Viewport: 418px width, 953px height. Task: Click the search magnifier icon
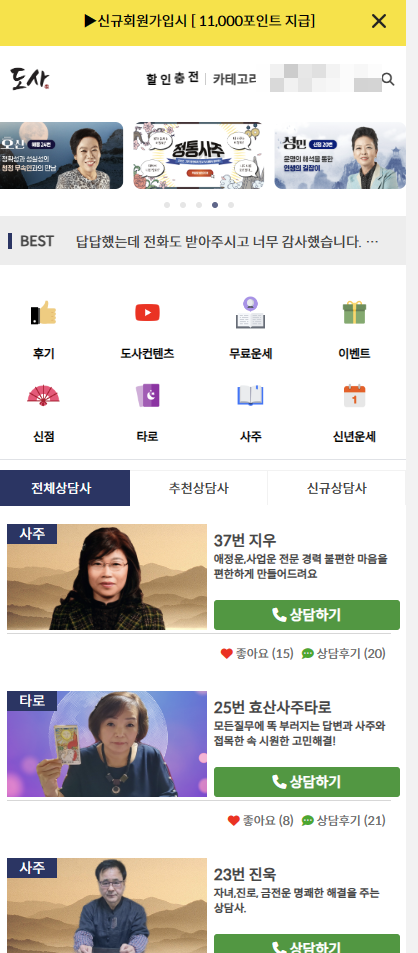pyautogui.click(x=388, y=79)
